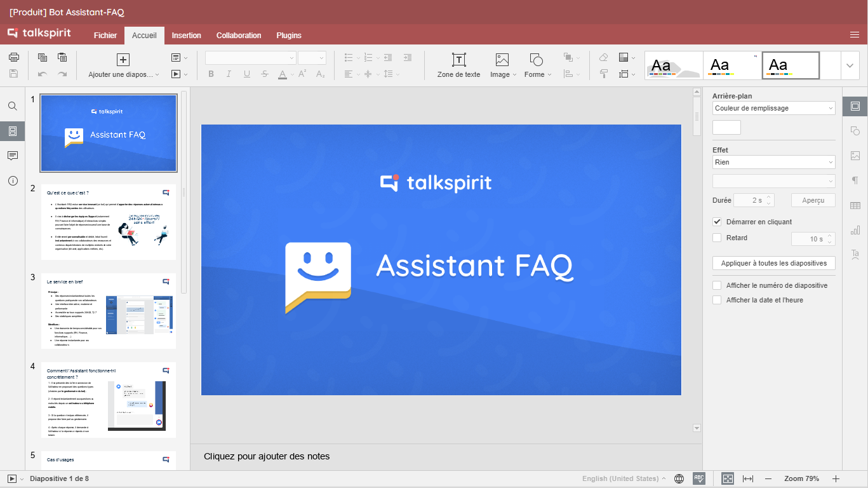Start the slideshow from the status bar
The image size is (868, 488).
click(x=12, y=478)
